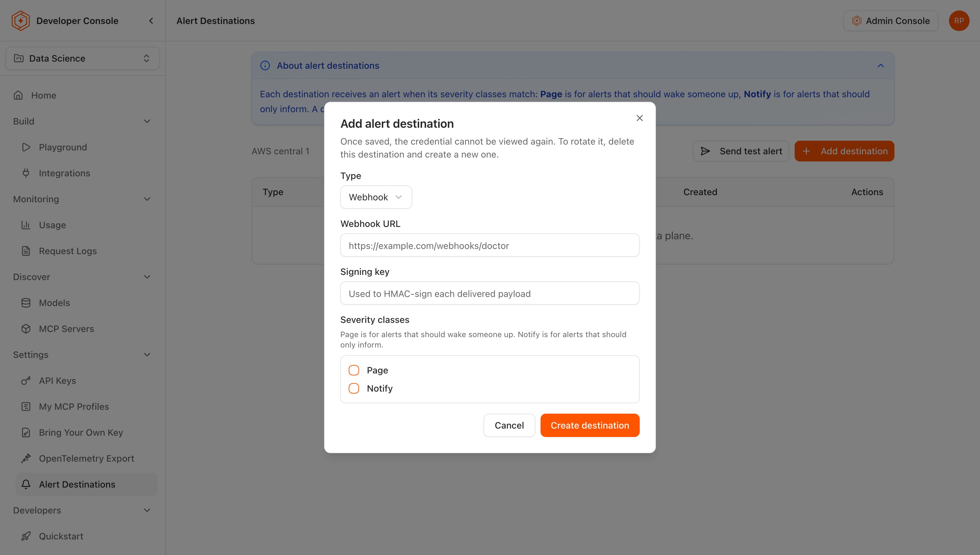
Task: Collapse the sidebar with the left chevron
Action: [x=151, y=20]
